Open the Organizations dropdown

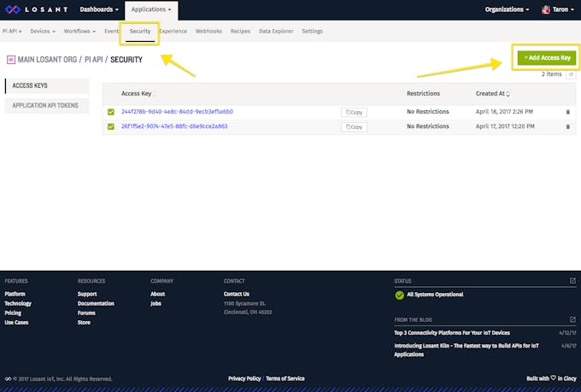[x=507, y=9]
